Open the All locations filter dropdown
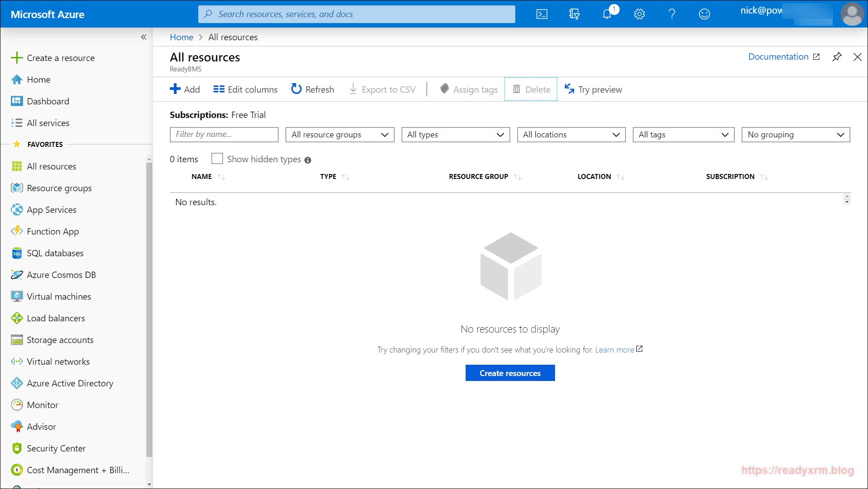 (x=571, y=135)
